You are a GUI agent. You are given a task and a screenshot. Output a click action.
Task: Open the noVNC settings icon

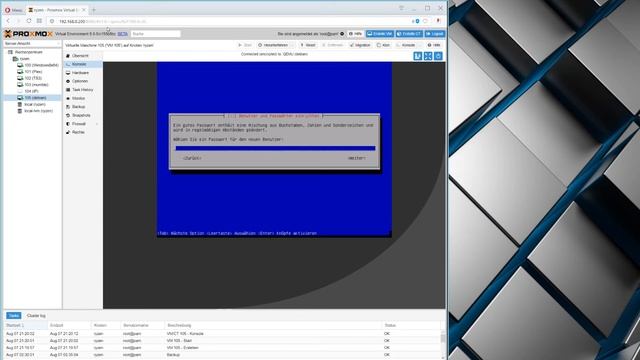pos(438,56)
